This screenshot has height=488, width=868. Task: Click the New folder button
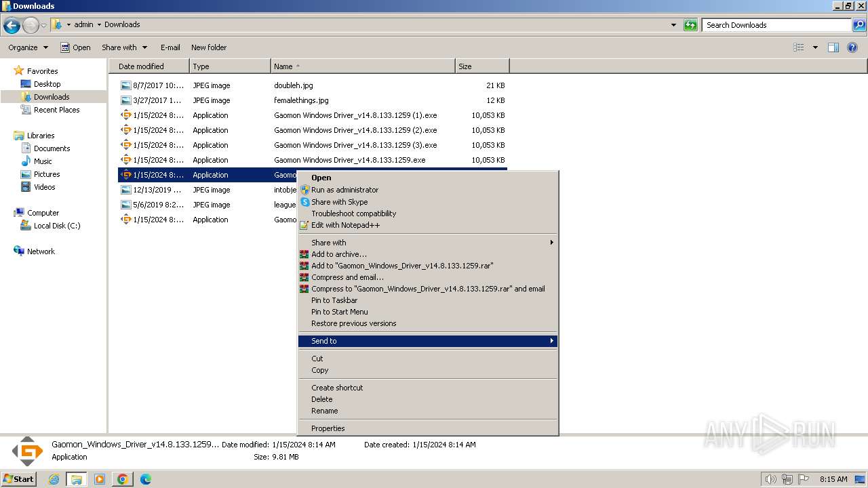[209, 47]
